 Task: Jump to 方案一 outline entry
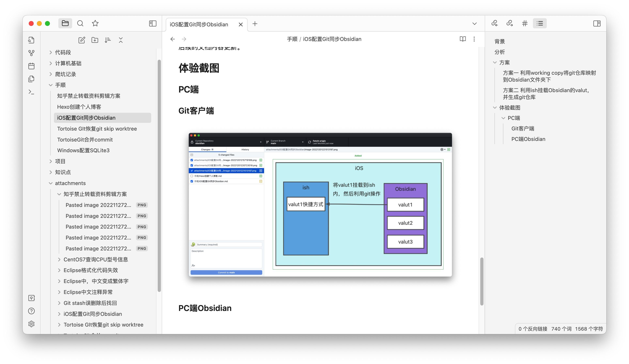click(x=549, y=76)
